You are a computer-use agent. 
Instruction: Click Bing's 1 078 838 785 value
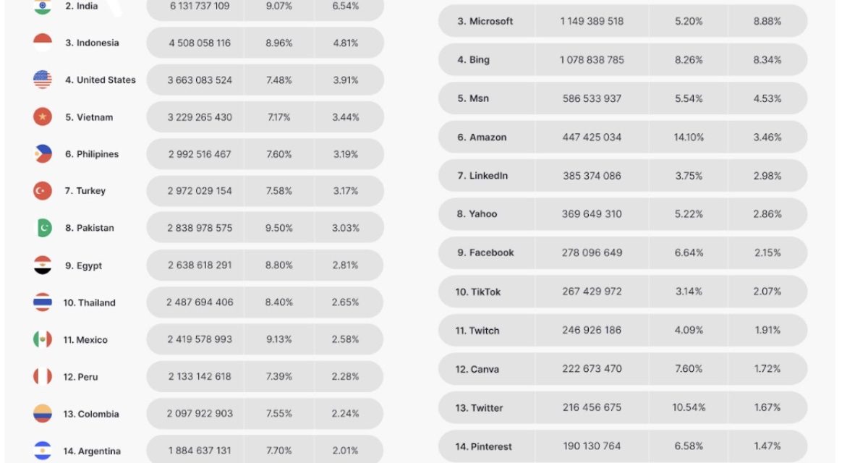pyautogui.click(x=592, y=60)
